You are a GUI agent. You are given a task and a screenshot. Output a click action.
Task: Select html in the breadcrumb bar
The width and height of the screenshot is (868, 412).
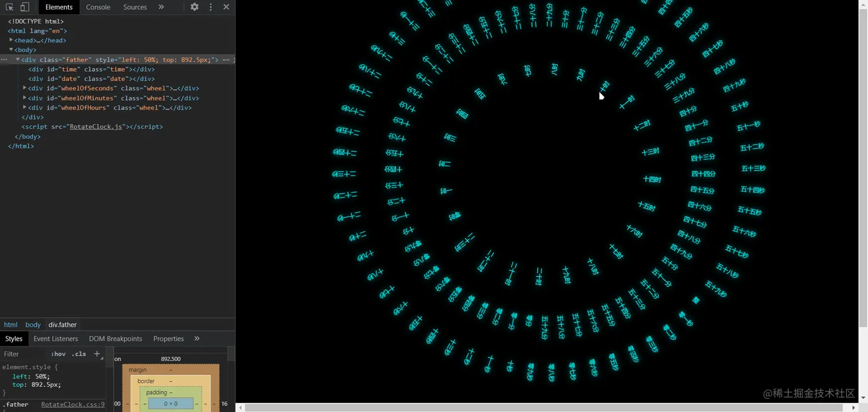[11, 325]
